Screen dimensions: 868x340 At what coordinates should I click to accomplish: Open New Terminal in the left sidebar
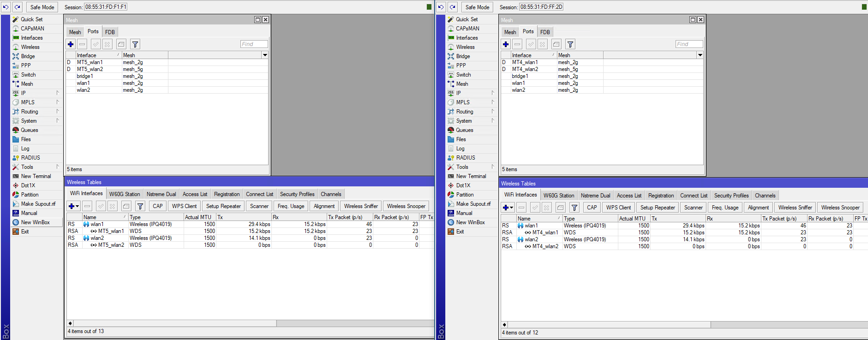tap(36, 176)
